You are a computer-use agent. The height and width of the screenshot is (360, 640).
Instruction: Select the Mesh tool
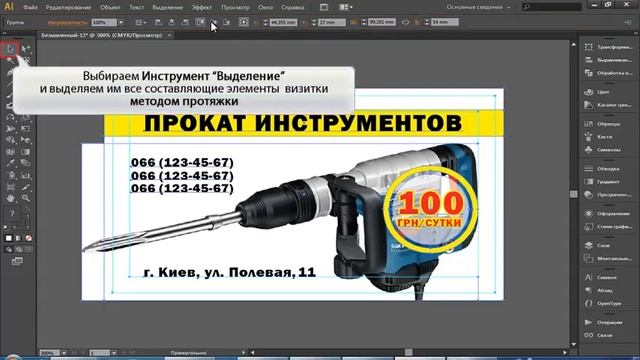tap(10, 152)
